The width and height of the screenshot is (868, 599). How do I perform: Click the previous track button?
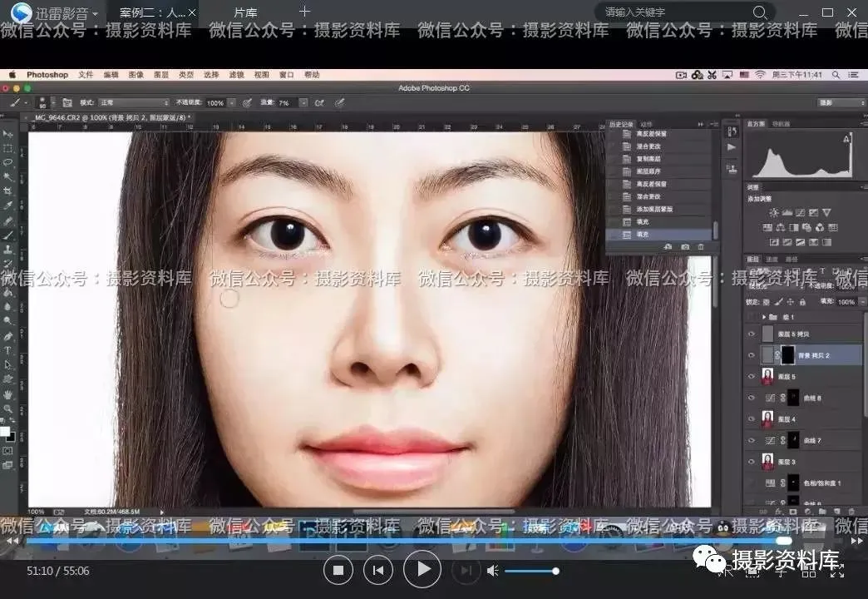378,570
